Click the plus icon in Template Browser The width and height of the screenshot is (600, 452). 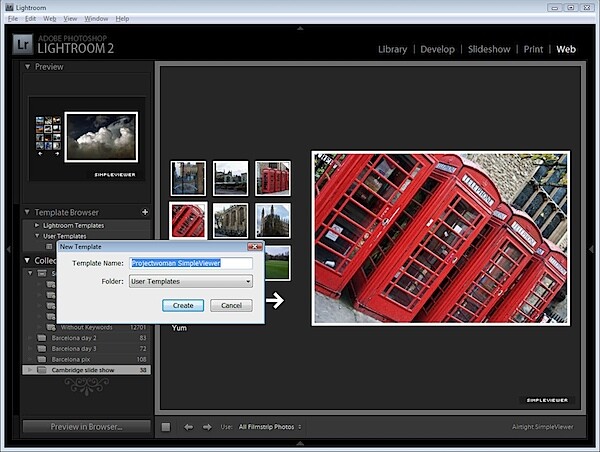145,212
